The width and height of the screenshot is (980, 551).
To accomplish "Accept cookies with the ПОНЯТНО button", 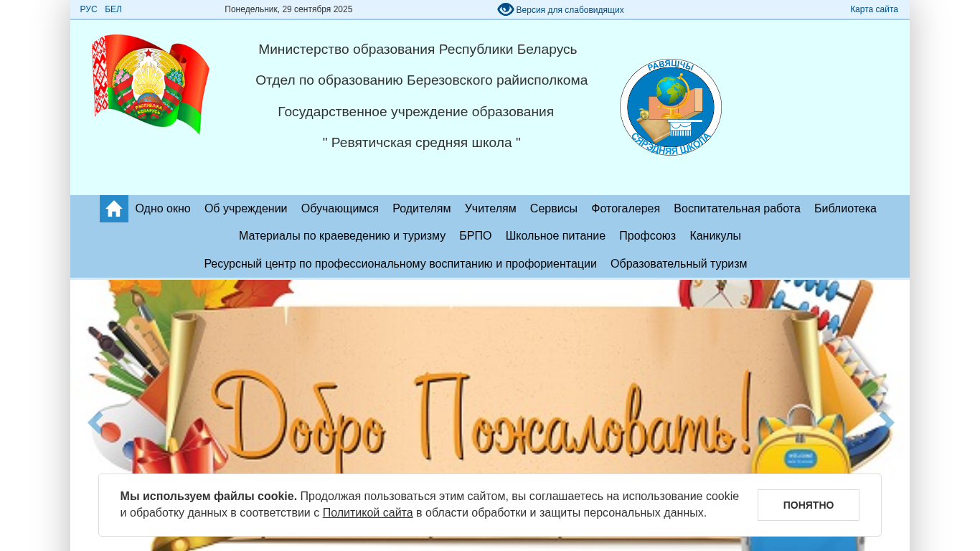I will pyautogui.click(x=809, y=505).
